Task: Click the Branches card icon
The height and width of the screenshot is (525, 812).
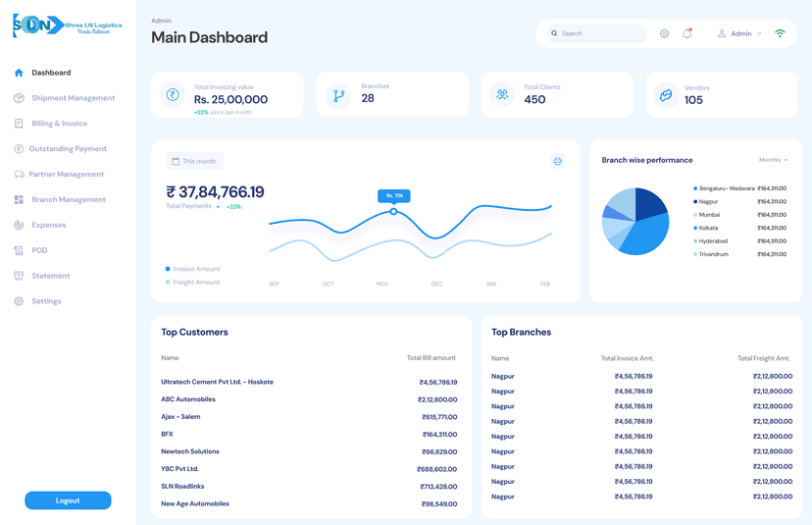Action: 339,95
